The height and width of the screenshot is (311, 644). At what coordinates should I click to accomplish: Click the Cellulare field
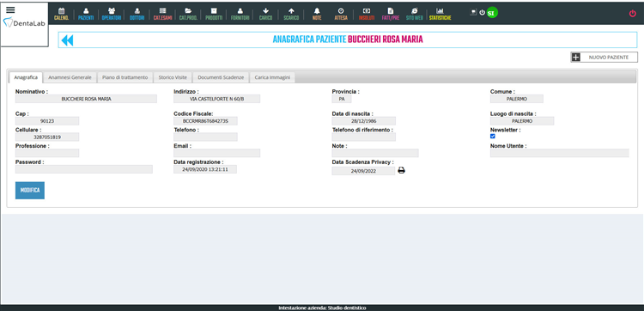[x=47, y=137]
